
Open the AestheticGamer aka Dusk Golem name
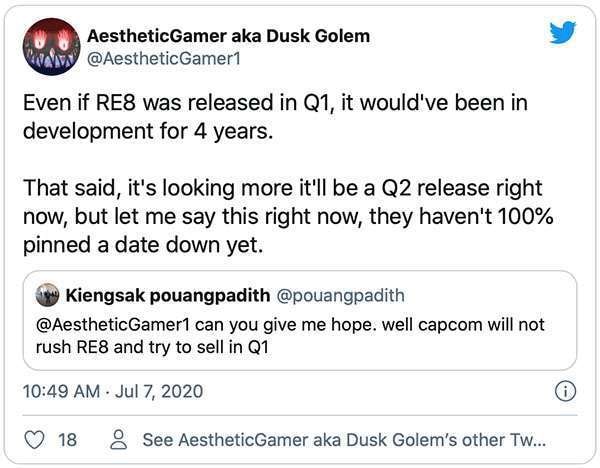[x=228, y=36]
